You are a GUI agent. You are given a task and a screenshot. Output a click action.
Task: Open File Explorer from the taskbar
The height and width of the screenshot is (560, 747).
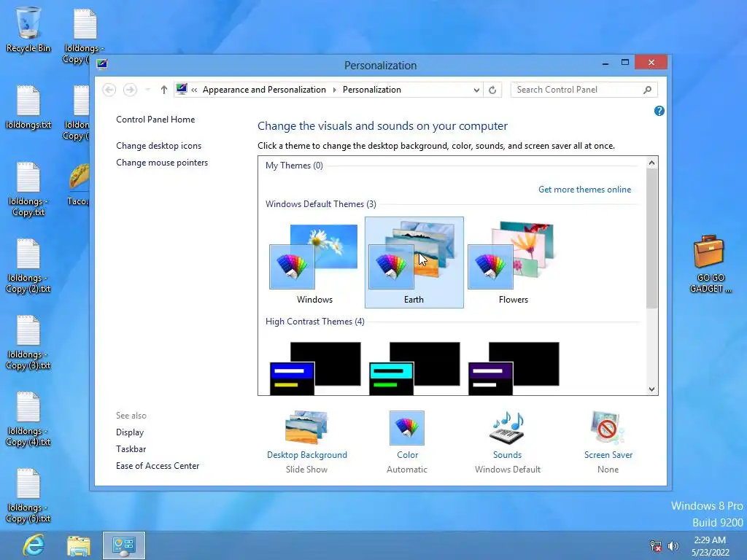[x=78, y=545]
